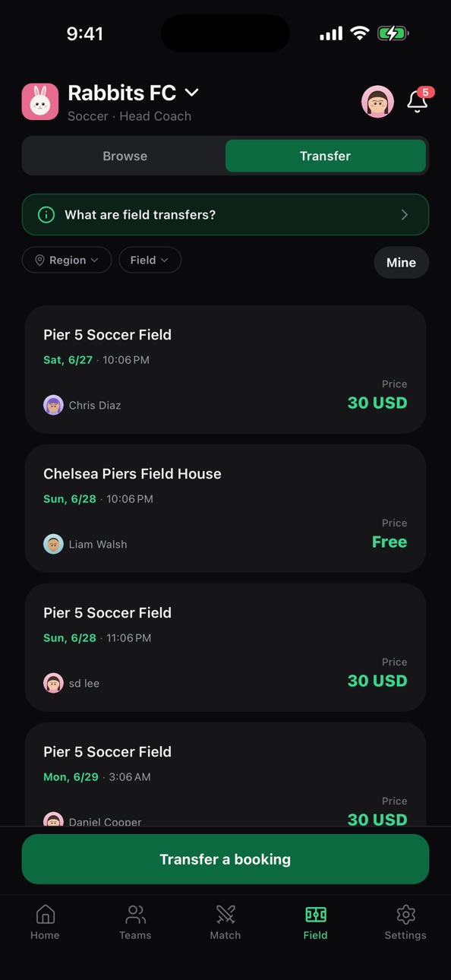Open the notifications bell icon

click(x=417, y=101)
